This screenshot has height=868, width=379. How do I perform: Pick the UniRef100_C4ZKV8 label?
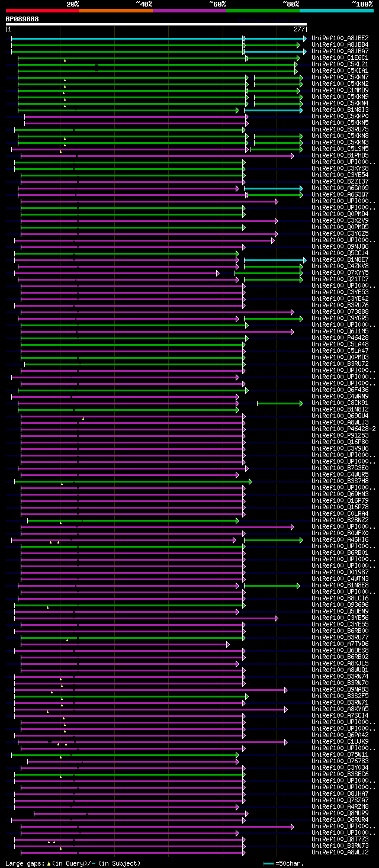[x=340, y=266]
